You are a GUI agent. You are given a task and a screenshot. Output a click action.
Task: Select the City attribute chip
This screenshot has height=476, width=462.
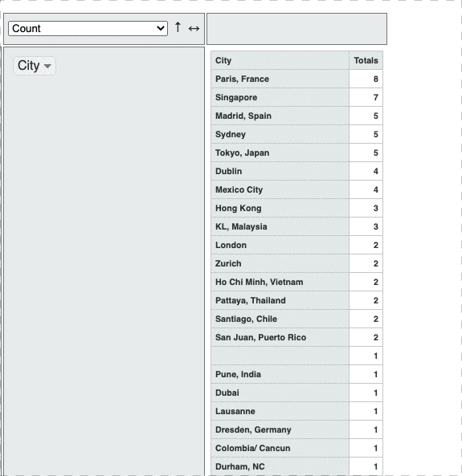[x=35, y=66]
